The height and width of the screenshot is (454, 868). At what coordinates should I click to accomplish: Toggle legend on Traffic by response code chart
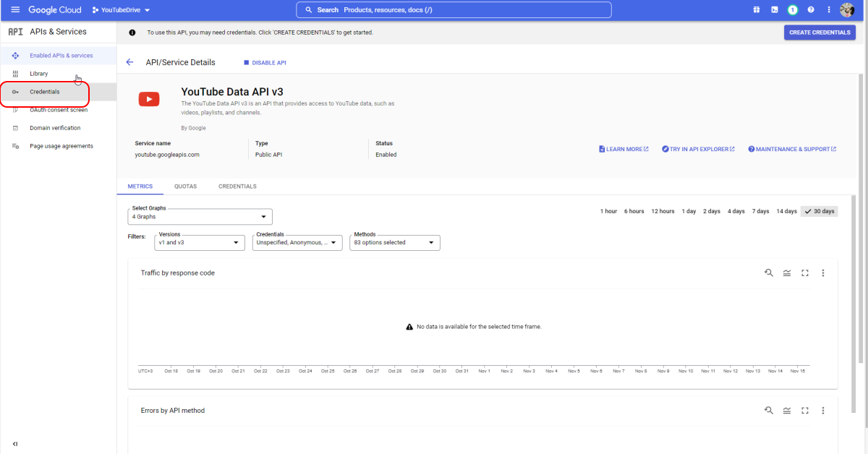(x=787, y=273)
